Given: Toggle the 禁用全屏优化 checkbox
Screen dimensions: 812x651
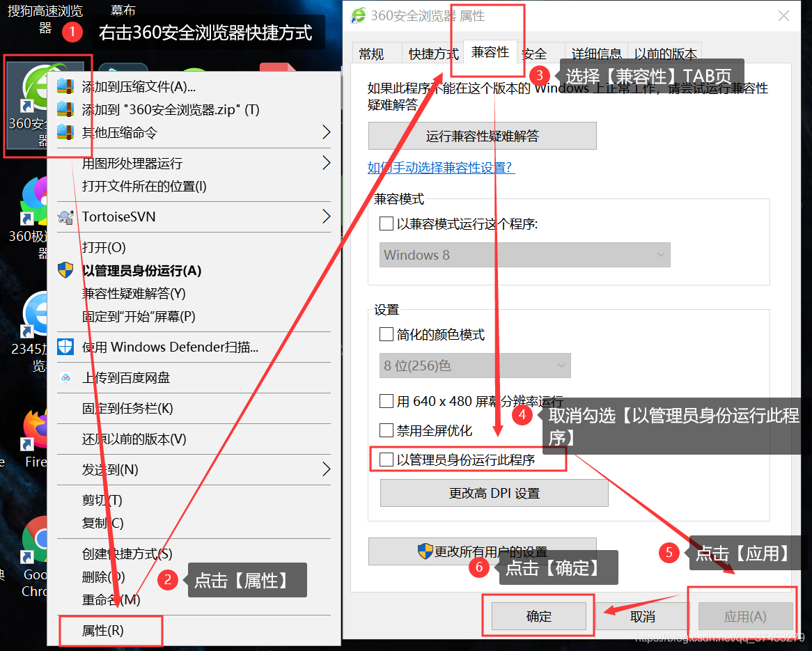Looking at the screenshot, I should click(x=387, y=430).
